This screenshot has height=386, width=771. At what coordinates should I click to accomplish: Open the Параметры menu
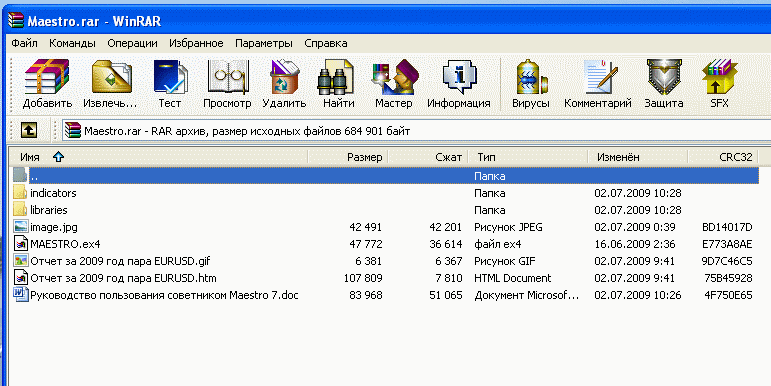click(264, 43)
